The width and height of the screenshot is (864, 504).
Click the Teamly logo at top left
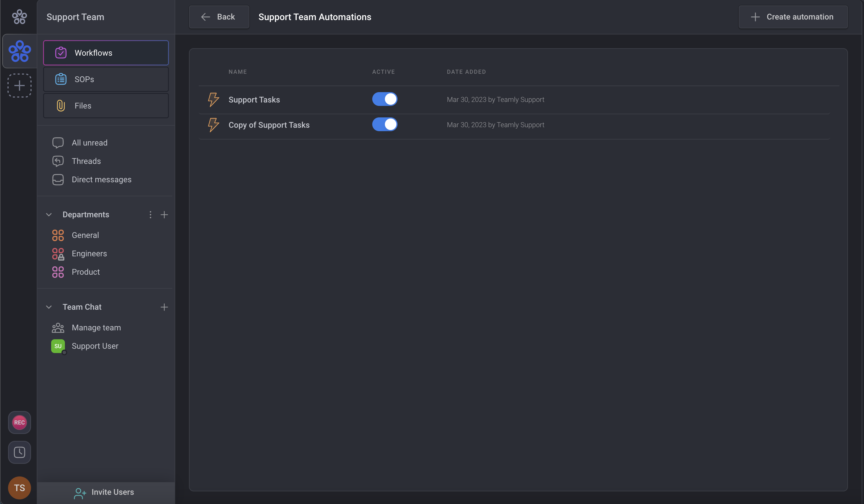pyautogui.click(x=19, y=17)
